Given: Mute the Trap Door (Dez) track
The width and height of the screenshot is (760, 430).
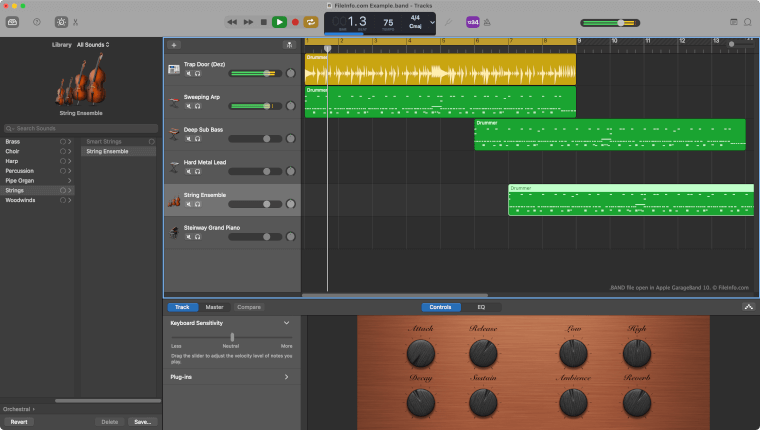Looking at the screenshot, I should [187, 73].
